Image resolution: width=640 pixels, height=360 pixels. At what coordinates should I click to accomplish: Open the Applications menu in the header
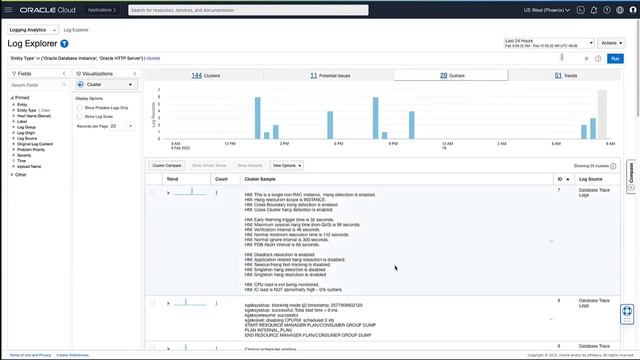pyautogui.click(x=102, y=10)
